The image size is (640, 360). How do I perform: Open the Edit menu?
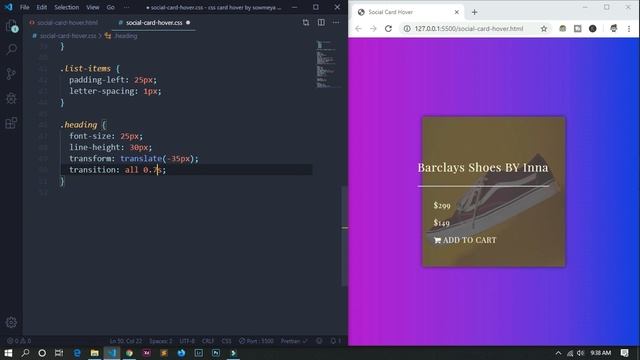pyautogui.click(x=42, y=7)
